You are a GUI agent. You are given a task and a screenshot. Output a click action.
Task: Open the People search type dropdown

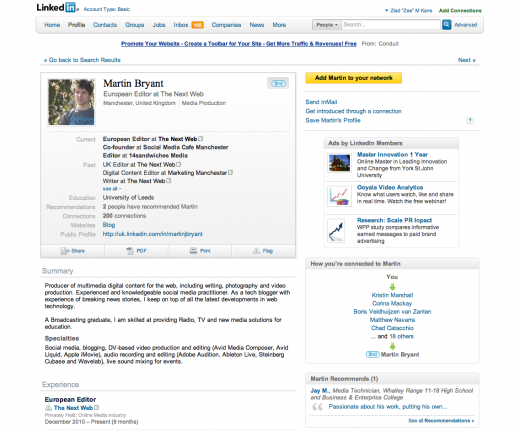pos(327,25)
